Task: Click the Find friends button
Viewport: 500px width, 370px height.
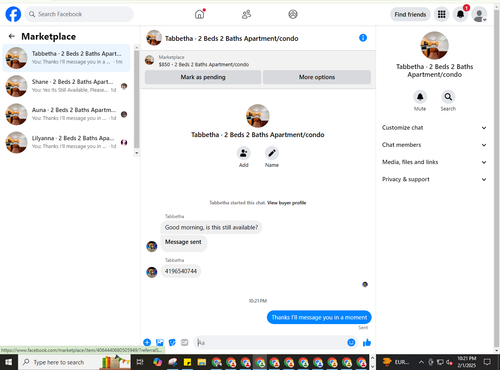Action: point(410,14)
